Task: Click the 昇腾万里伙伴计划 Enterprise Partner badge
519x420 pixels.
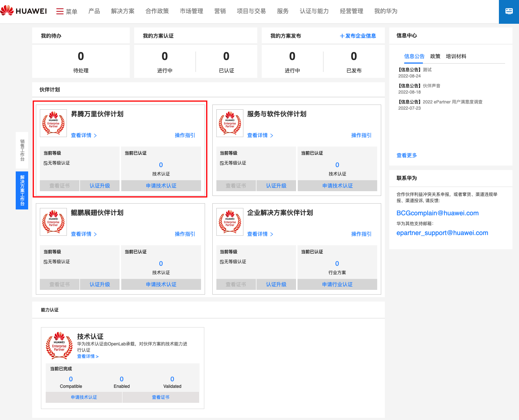Action: click(x=53, y=123)
